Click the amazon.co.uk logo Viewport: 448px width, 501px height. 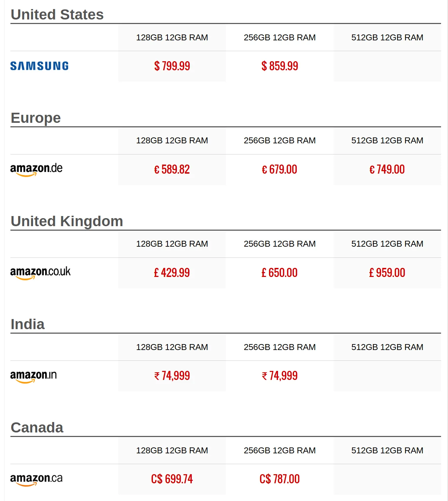coord(40,273)
